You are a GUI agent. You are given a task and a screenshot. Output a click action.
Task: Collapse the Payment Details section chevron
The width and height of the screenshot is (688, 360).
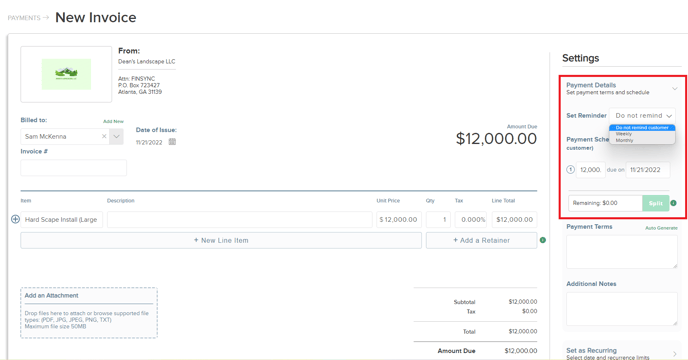[x=674, y=89]
